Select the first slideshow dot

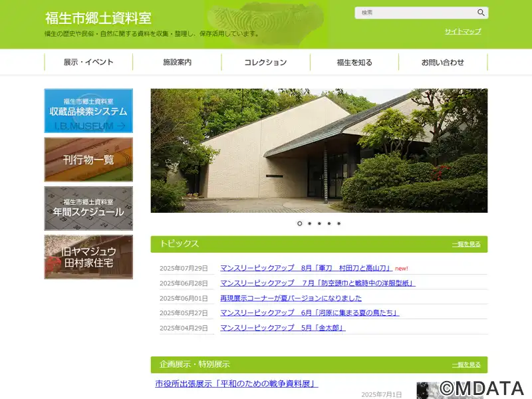click(x=300, y=223)
